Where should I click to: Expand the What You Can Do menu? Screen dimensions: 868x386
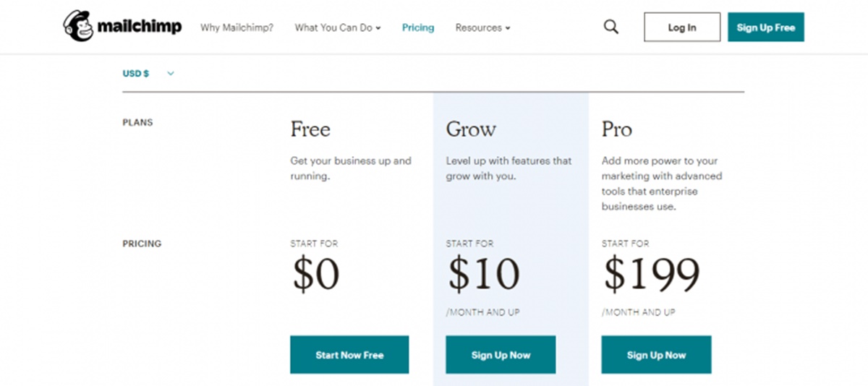pyautogui.click(x=337, y=28)
